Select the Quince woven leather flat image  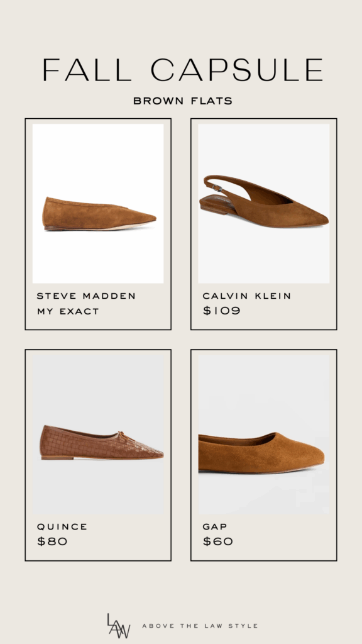tap(98, 435)
